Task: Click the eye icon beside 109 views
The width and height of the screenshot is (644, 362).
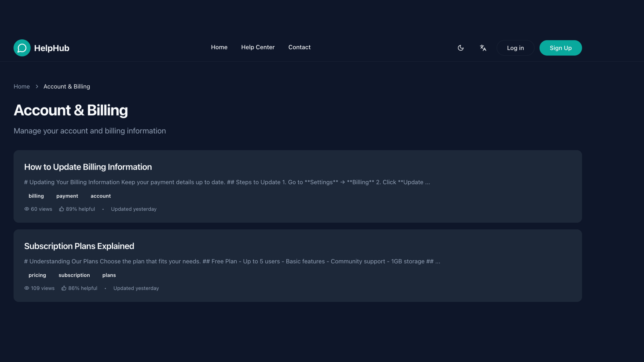Action: pos(27,288)
